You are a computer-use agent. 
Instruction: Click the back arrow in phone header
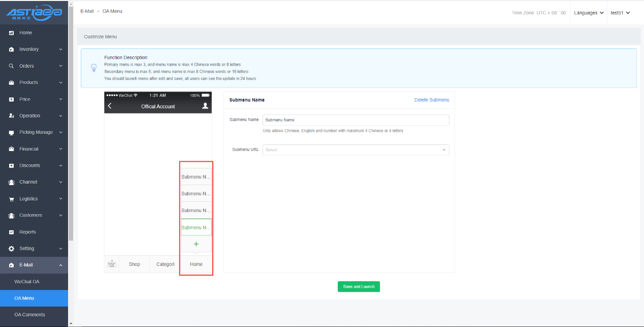110,106
